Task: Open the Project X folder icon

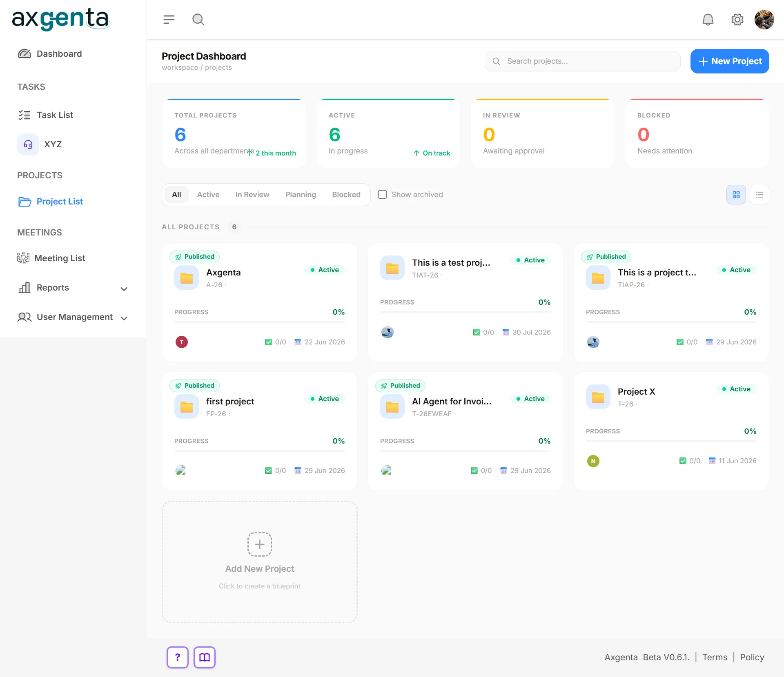Action: [598, 397]
